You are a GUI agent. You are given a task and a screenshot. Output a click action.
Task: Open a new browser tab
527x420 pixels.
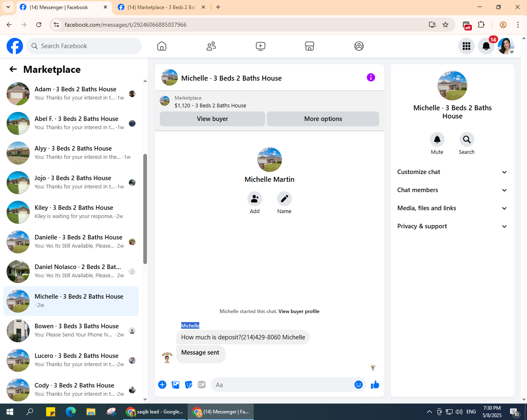click(218, 7)
